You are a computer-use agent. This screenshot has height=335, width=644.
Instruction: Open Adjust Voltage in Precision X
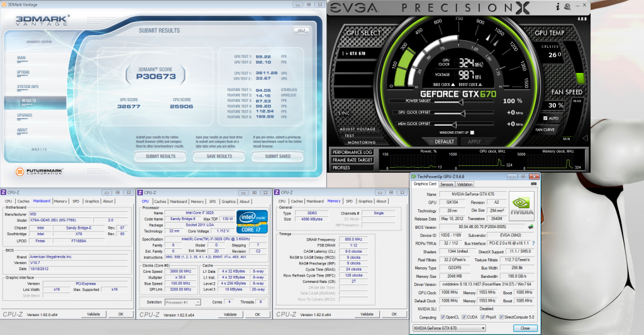tap(357, 129)
